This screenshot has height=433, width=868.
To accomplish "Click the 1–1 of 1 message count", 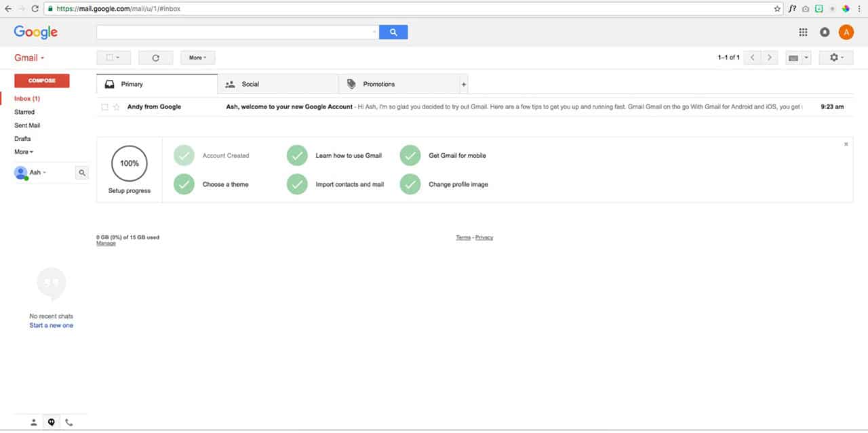I will pos(728,58).
